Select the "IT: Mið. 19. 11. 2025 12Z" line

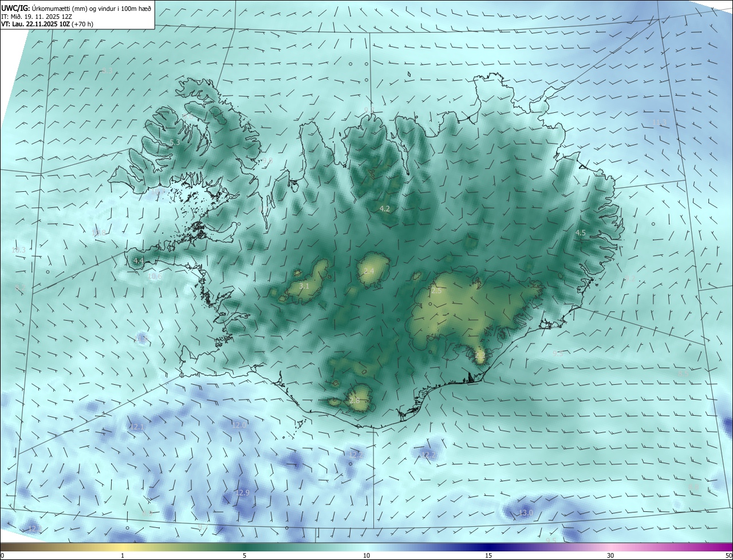pyautogui.click(x=37, y=16)
